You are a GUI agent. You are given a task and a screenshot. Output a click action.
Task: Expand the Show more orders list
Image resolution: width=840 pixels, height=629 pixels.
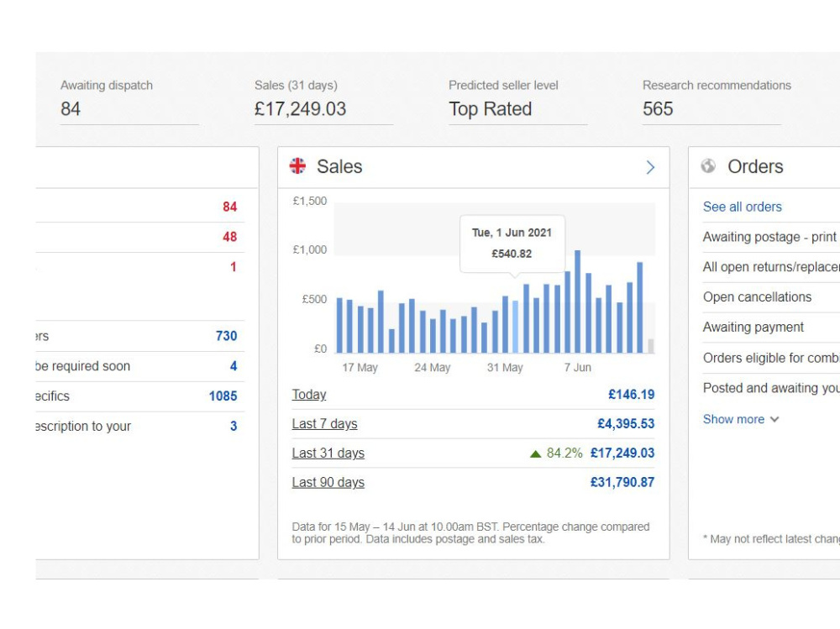pos(740,419)
